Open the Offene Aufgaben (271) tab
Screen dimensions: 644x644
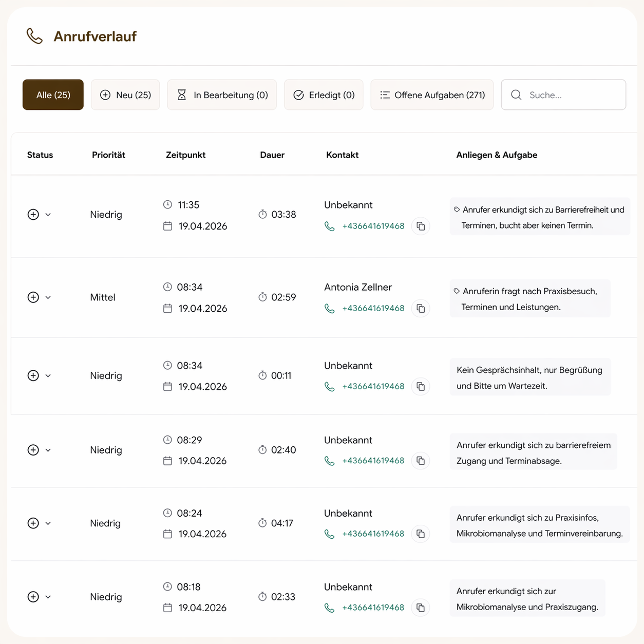click(x=432, y=94)
